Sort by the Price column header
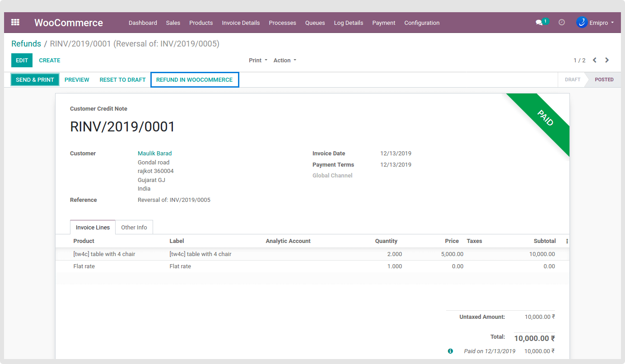 452,241
